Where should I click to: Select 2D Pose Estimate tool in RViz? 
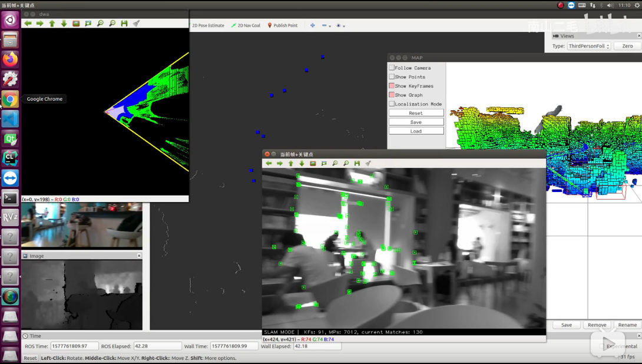[208, 25]
